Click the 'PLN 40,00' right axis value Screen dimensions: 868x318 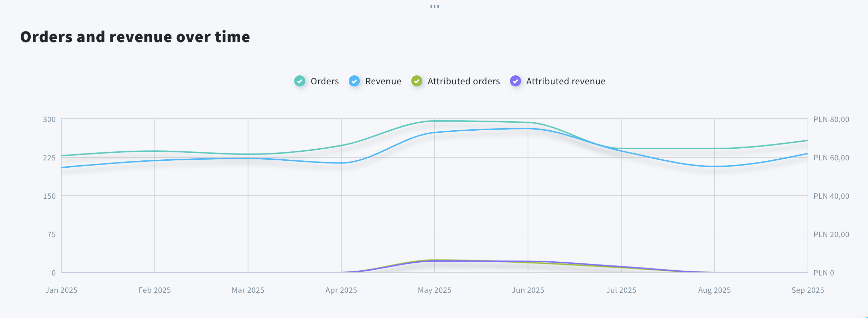(x=831, y=196)
